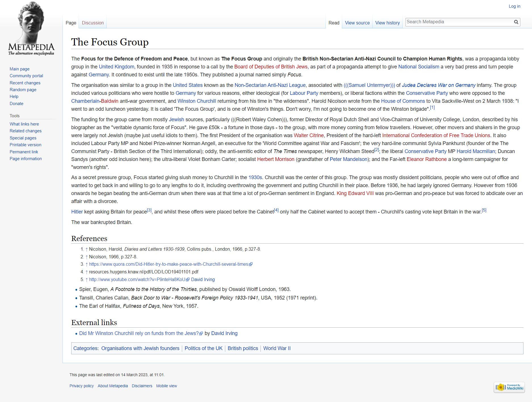Screen dimensions: 532x402
Task: Switch to Mobile view in footer
Action: [x=167, y=386]
